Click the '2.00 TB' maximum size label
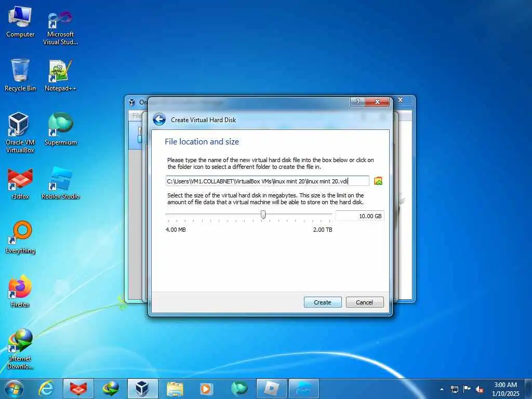The image size is (532, 399). [323, 230]
